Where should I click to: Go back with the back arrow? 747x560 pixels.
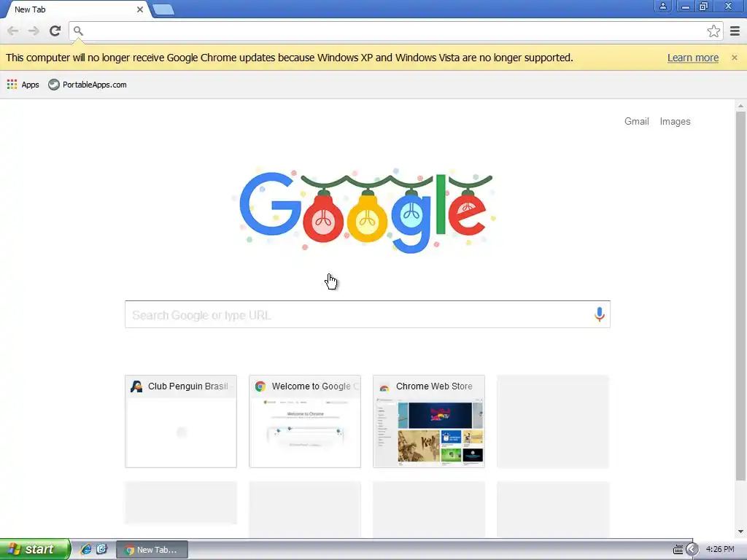click(x=13, y=31)
